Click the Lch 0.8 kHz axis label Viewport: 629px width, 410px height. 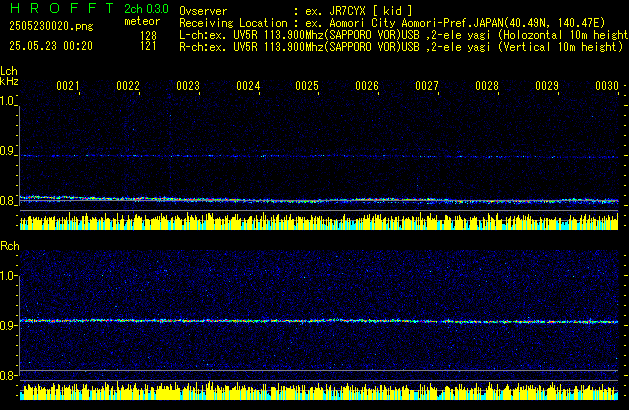pos(7,201)
